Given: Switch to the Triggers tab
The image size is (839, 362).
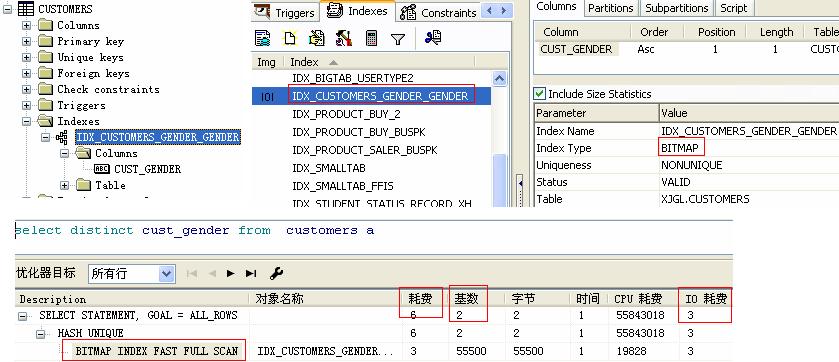Looking at the screenshot, I should click(x=285, y=12).
